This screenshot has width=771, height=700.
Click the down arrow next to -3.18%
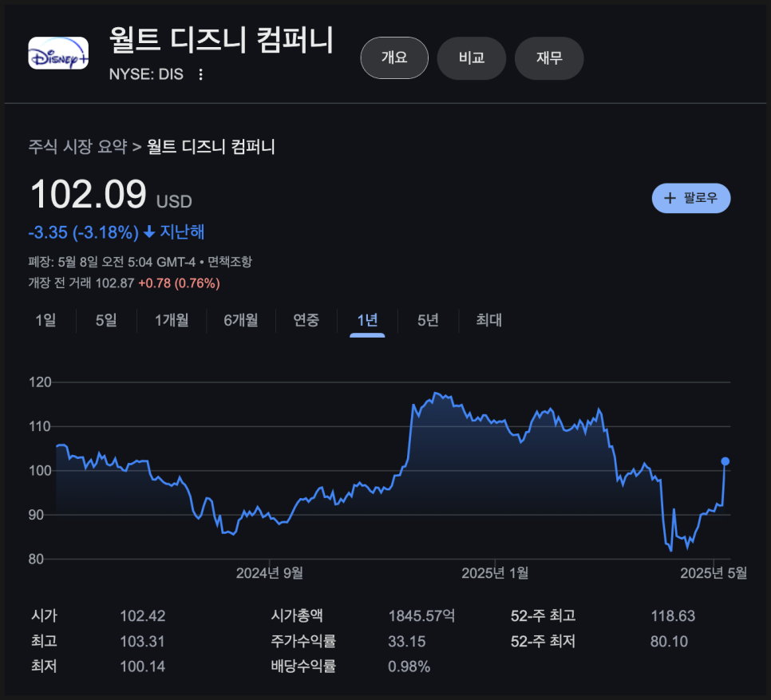pos(149,232)
